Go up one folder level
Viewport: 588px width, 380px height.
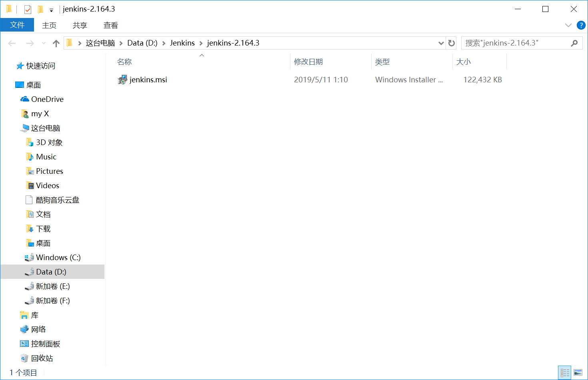(x=56, y=43)
